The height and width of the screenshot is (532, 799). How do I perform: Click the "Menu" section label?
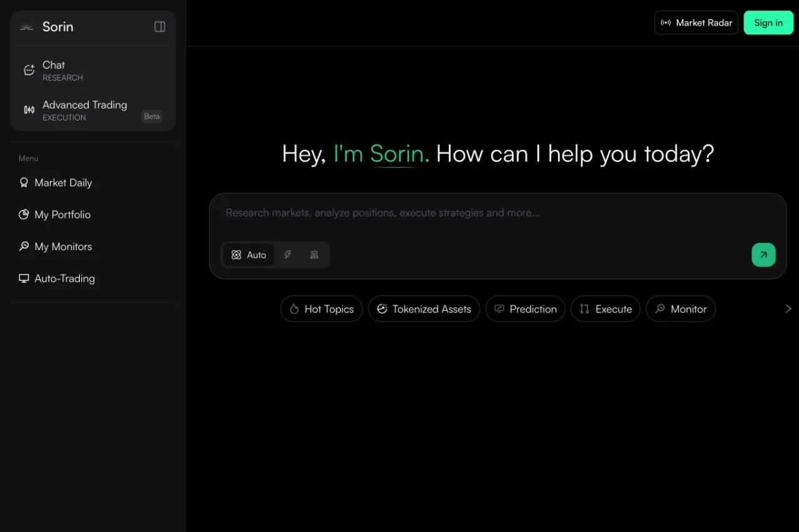coord(29,158)
